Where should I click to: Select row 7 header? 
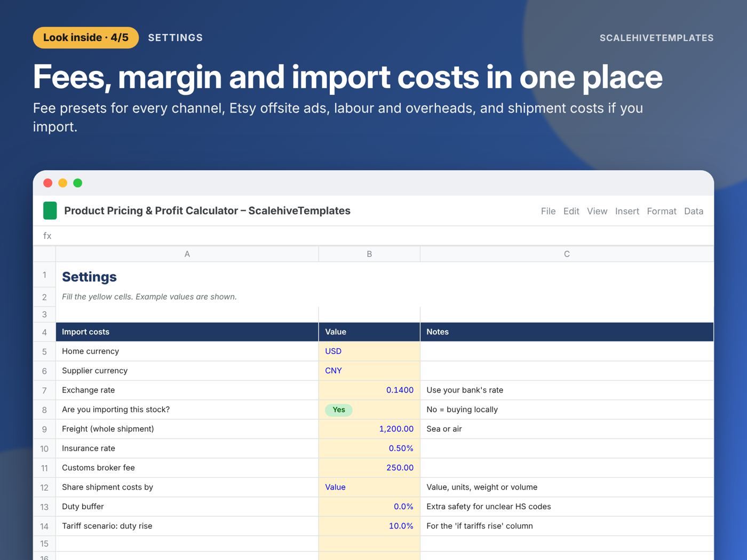point(44,390)
